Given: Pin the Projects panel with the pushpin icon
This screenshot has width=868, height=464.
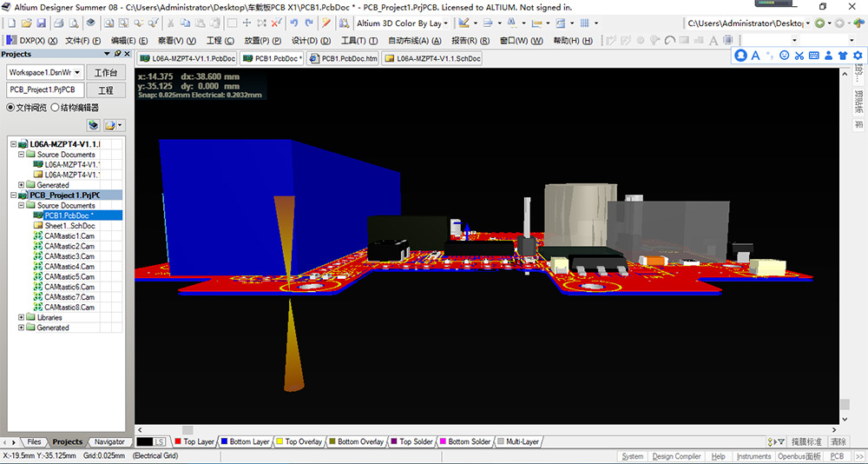Looking at the screenshot, I should pyautogui.click(x=117, y=54).
